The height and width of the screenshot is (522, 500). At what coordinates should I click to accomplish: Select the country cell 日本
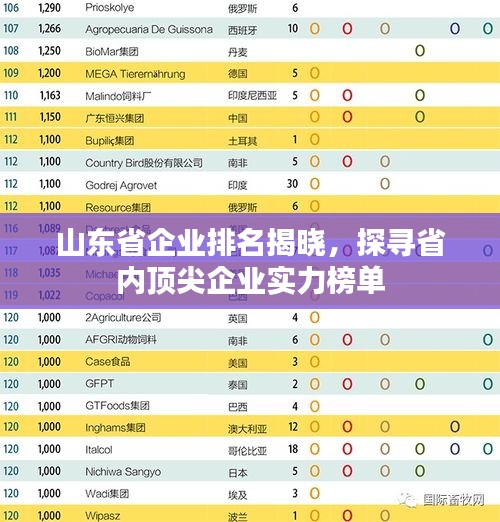coord(238,473)
